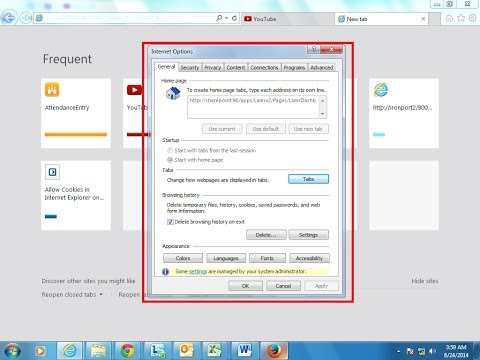Viewport: 480px width, 360px height.
Task: Click the Use default button
Action: pos(266,129)
